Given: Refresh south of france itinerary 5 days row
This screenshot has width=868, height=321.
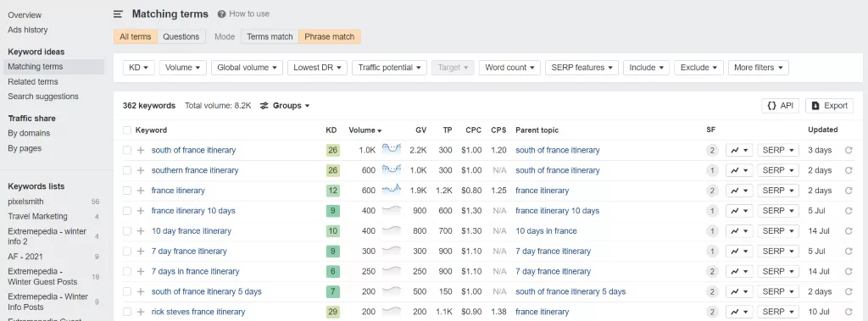Looking at the screenshot, I should (848, 291).
